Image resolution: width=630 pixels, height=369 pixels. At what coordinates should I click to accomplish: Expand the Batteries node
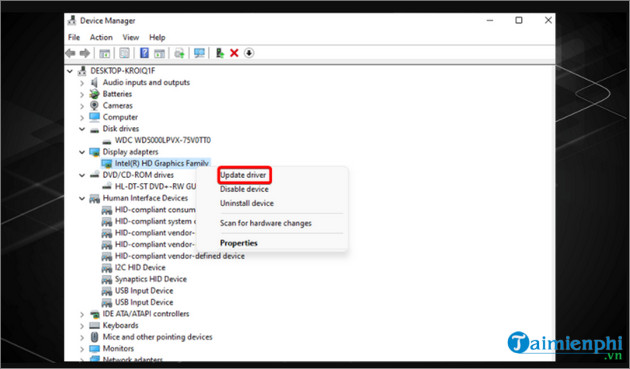click(x=82, y=94)
